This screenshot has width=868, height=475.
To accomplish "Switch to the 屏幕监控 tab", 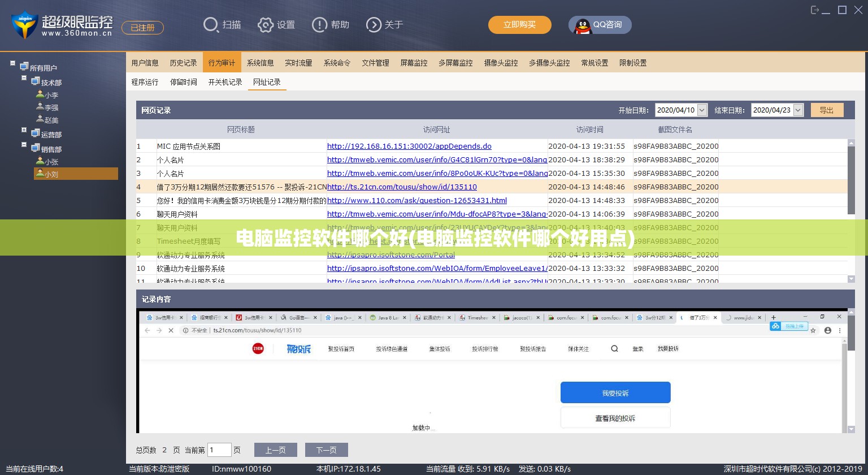I will pyautogui.click(x=414, y=63).
